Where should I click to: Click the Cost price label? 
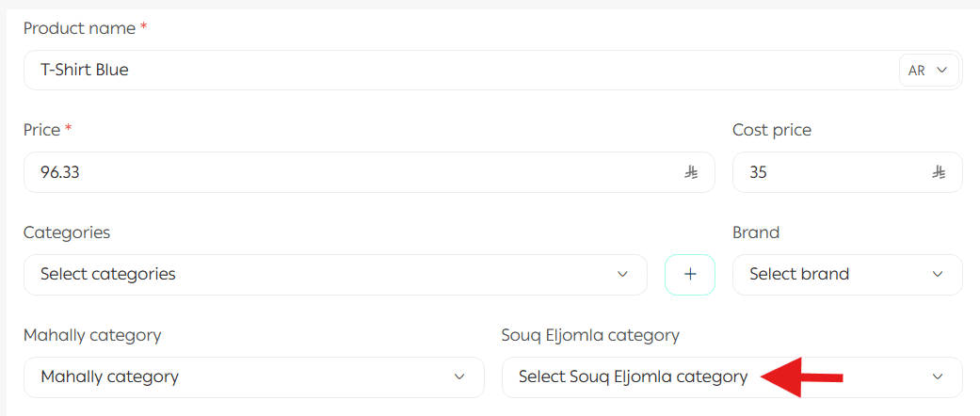click(x=771, y=130)
